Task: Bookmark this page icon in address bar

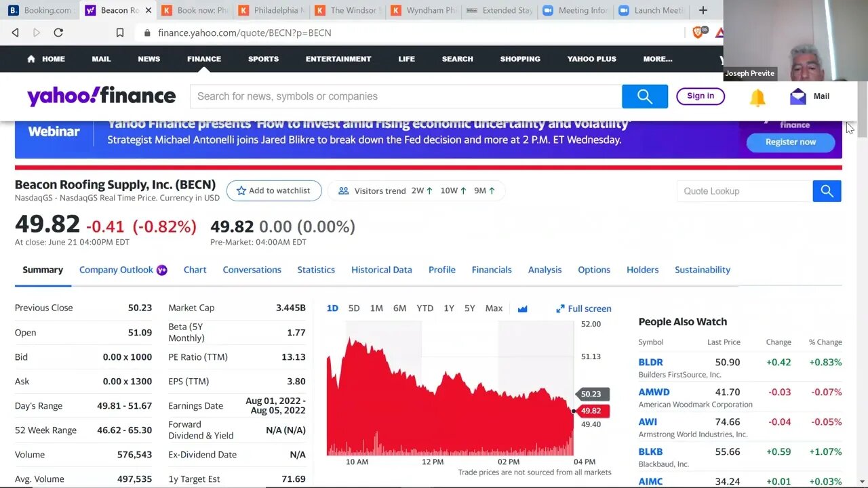Action: coord(120,33)
